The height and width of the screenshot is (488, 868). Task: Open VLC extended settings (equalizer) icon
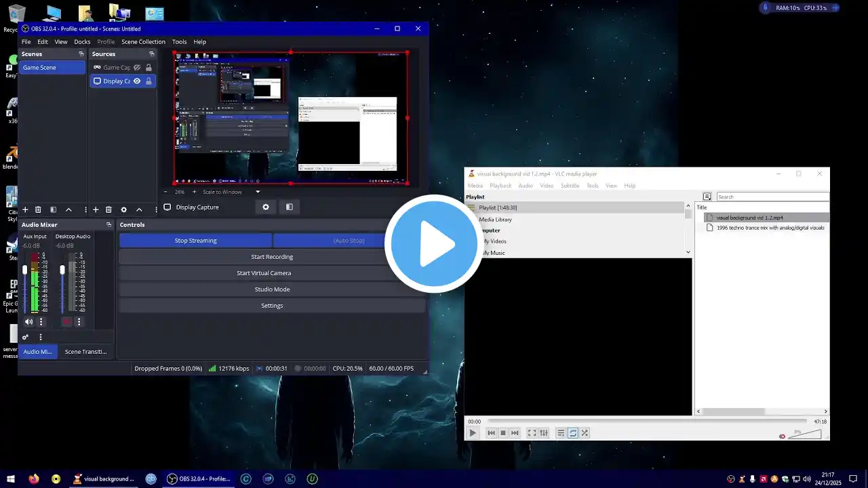coord(544,433)
